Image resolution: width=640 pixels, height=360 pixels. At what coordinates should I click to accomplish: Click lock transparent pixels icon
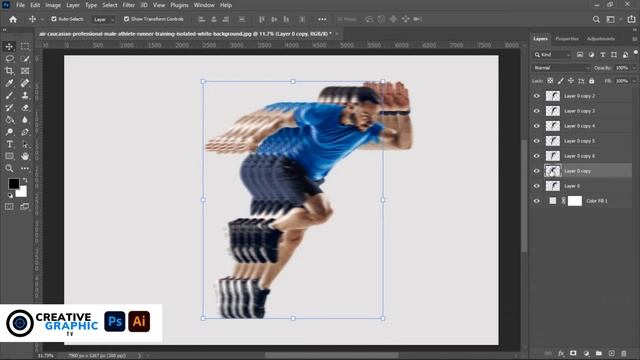click(550, 81)
